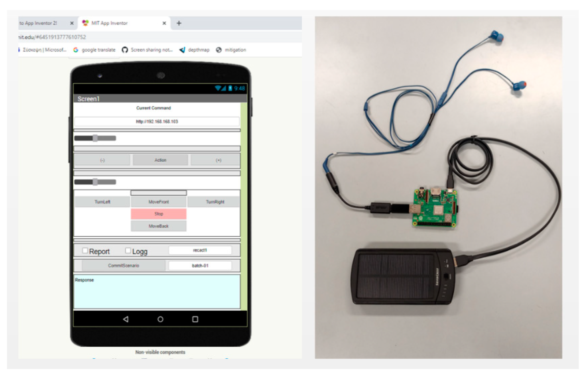
Task: Enable the Report checkbox
Action: (x=85, y=251)
